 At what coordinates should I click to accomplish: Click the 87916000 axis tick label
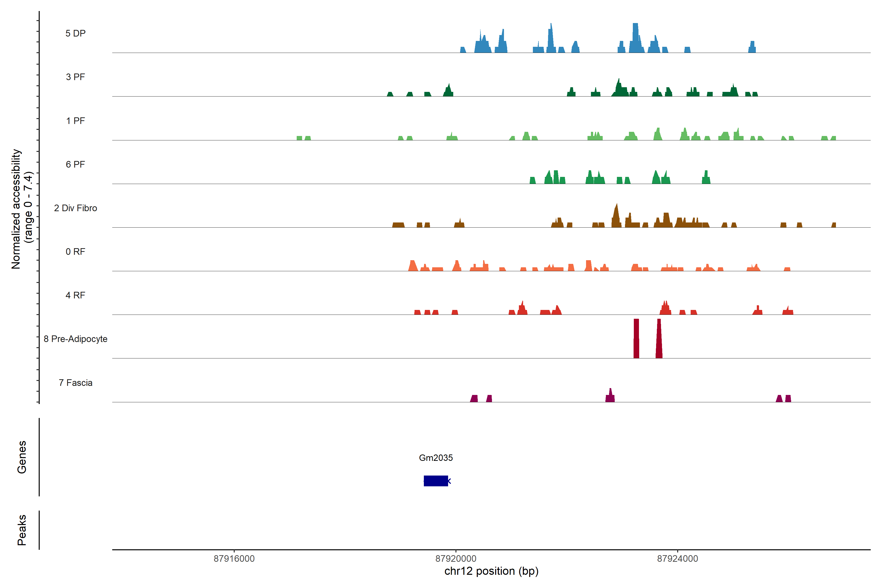(234, 558)
